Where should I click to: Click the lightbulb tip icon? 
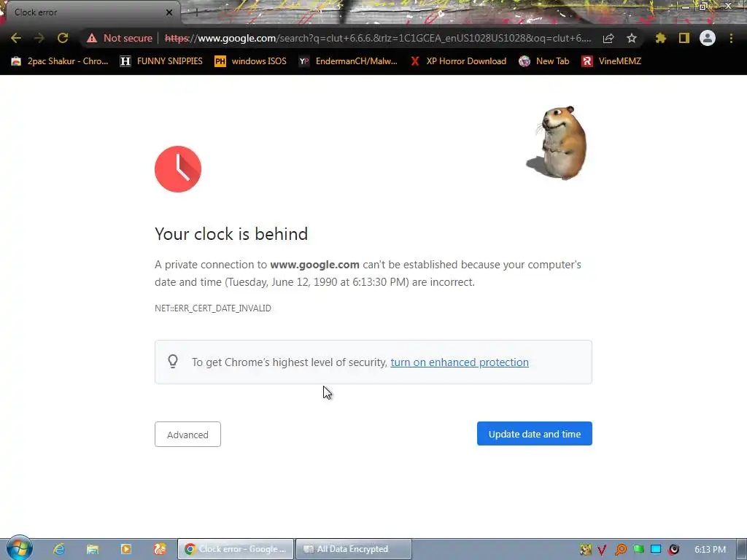pos(173,362)
